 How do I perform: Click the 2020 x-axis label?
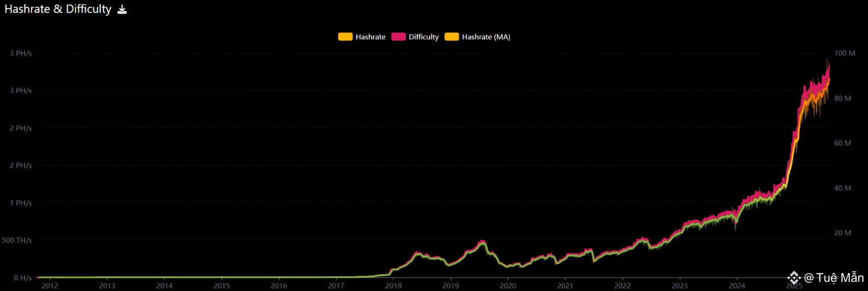click(x=508, y=286)
